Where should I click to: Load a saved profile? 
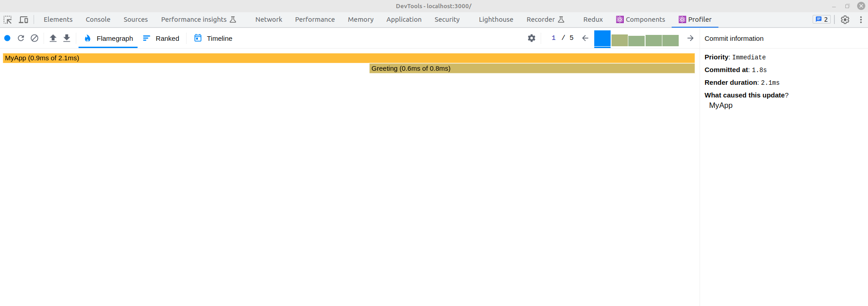pyautogui.click(x=53, y=38)
